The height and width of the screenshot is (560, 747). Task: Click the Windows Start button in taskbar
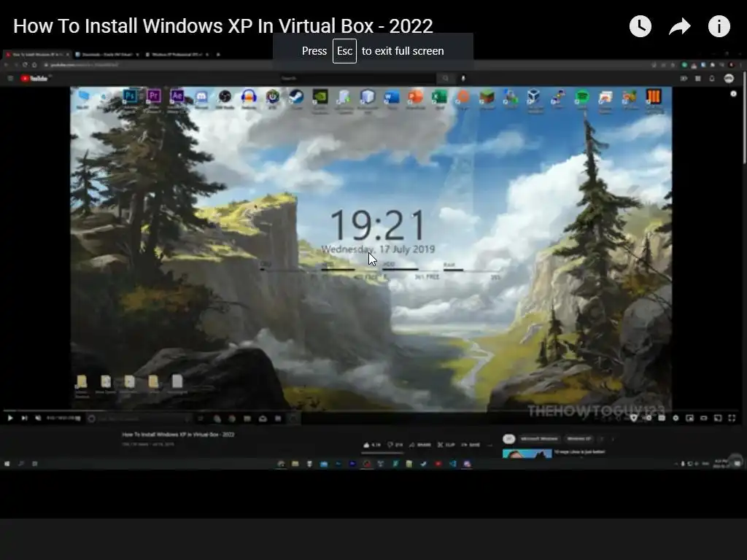click(7, 464)
